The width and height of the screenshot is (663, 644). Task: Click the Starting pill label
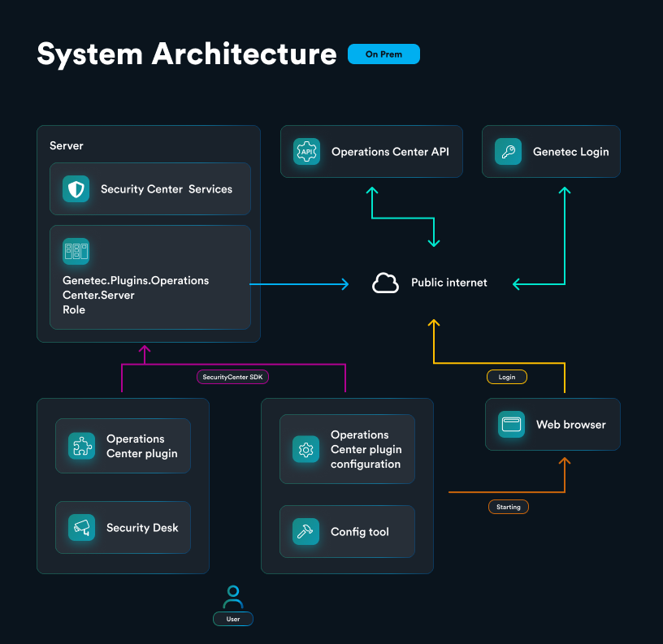(509, 507)
